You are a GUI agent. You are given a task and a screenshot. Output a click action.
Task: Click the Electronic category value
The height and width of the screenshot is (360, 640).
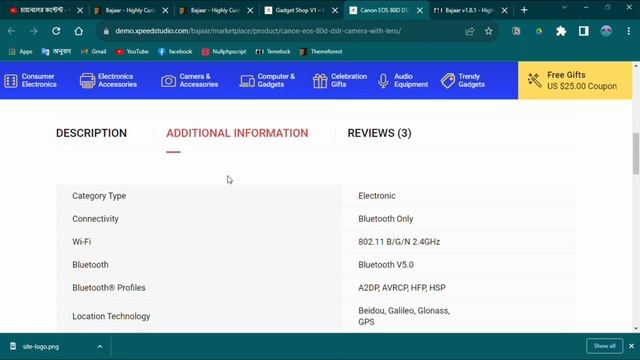pyautogui.click(x=377, y=196)
